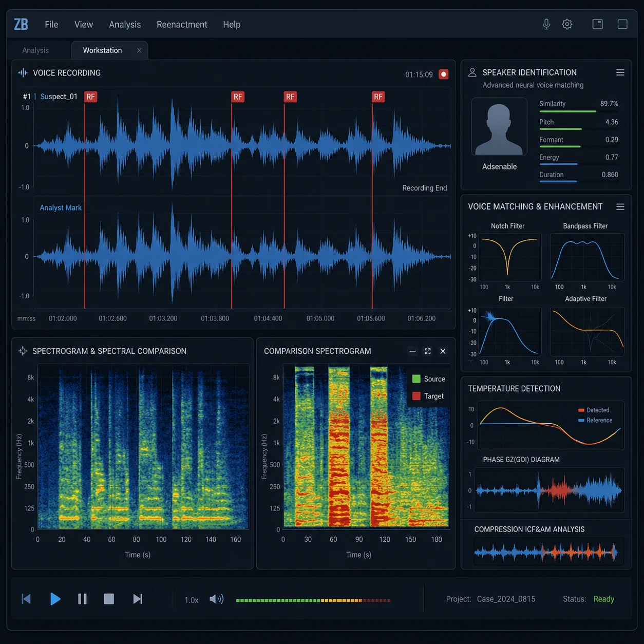Open Voice Matching & Enhancement panel menu
644x644 pixels.
[x=620, y=206]
